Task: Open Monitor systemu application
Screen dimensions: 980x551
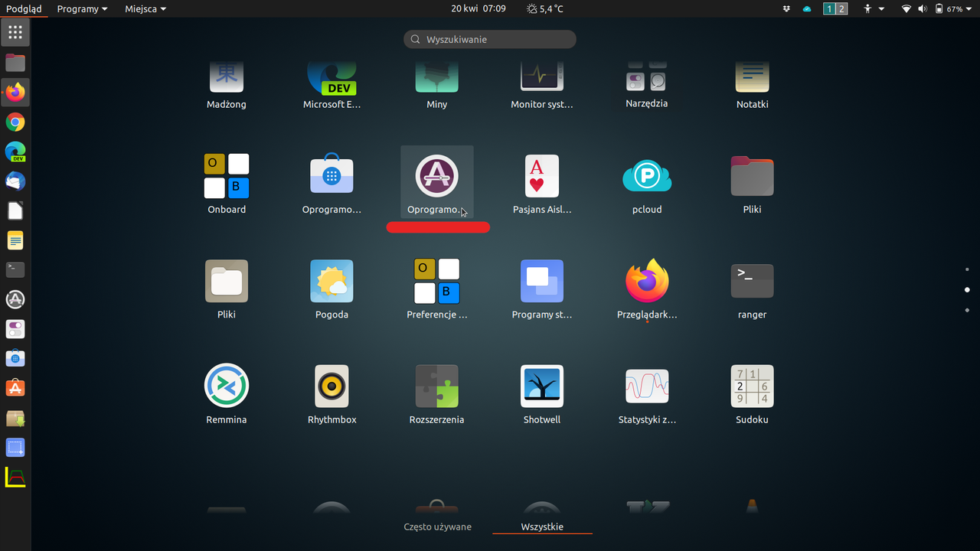Action: tap(542, 84)
